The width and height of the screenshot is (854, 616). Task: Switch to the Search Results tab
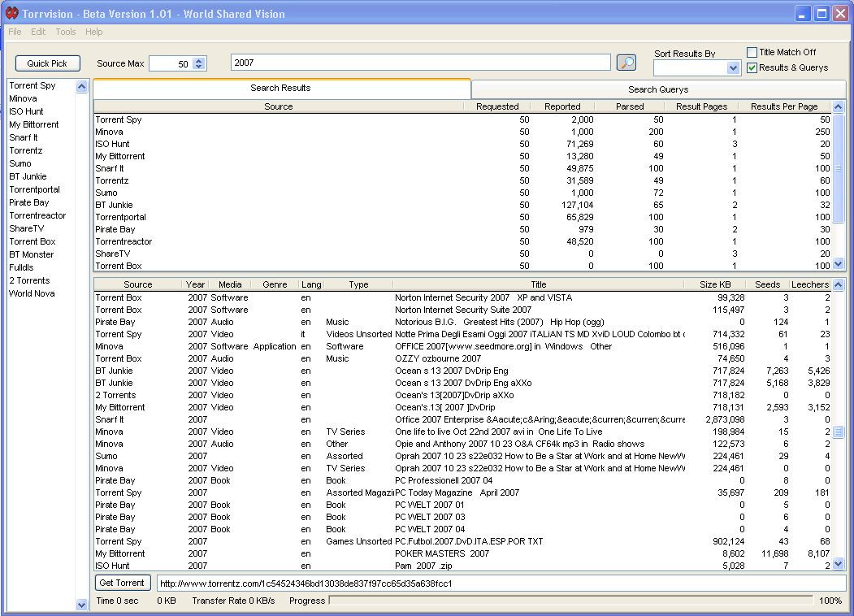tap(281, 89)
